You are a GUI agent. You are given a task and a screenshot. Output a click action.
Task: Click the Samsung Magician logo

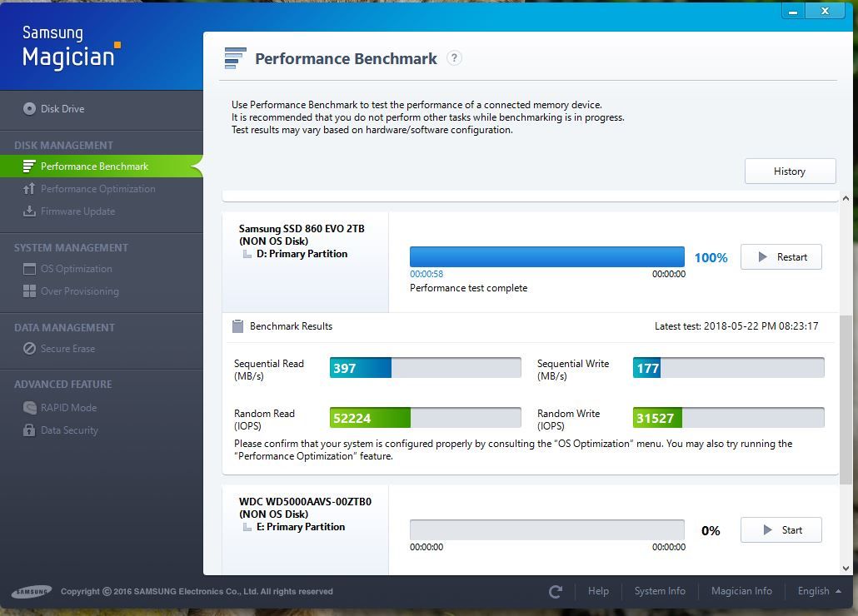tap(71, 47)
